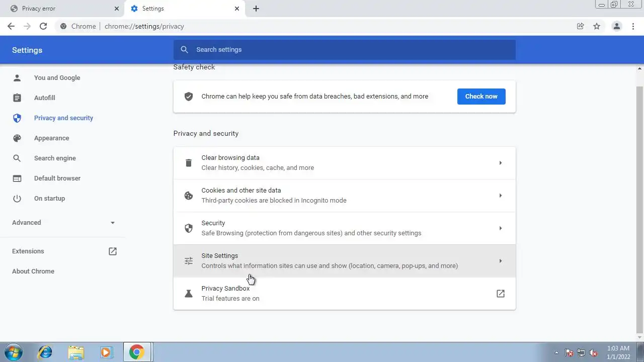The width and height of the screenshot is (644, 362).
Task: Click the magnifier icon next to Search engine
Action: point(17,158)
